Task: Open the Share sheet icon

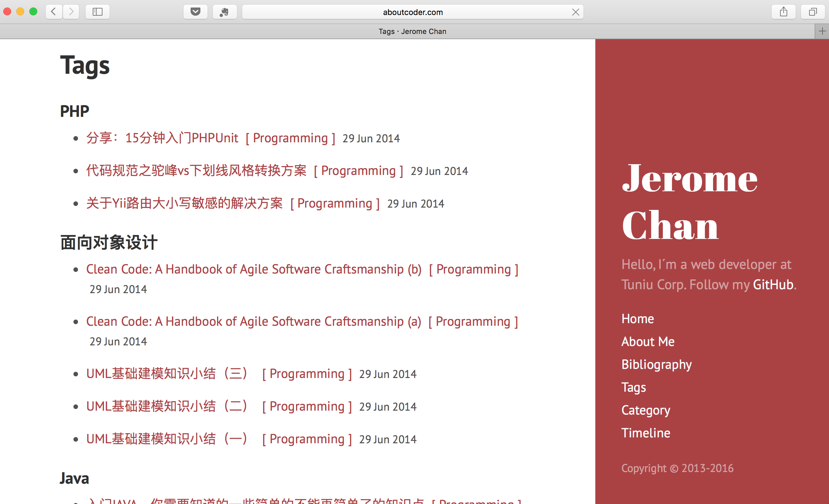Action: pos(783,12)
